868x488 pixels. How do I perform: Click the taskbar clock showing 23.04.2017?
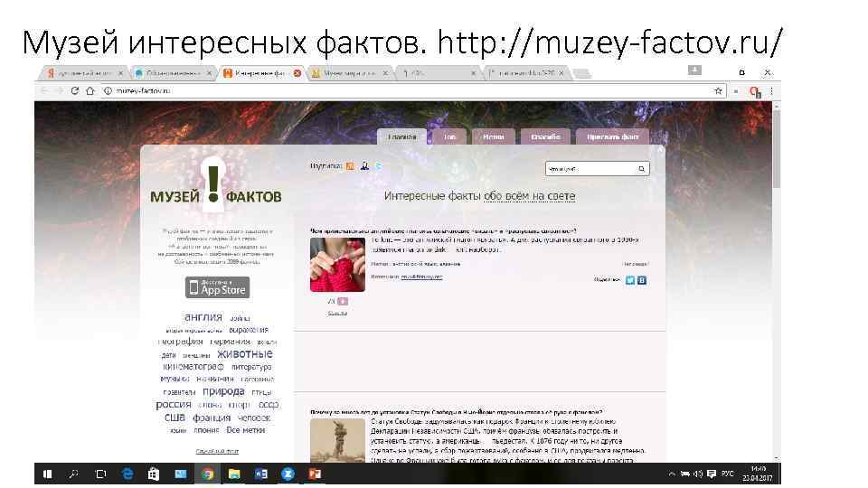tap(758, 474)
